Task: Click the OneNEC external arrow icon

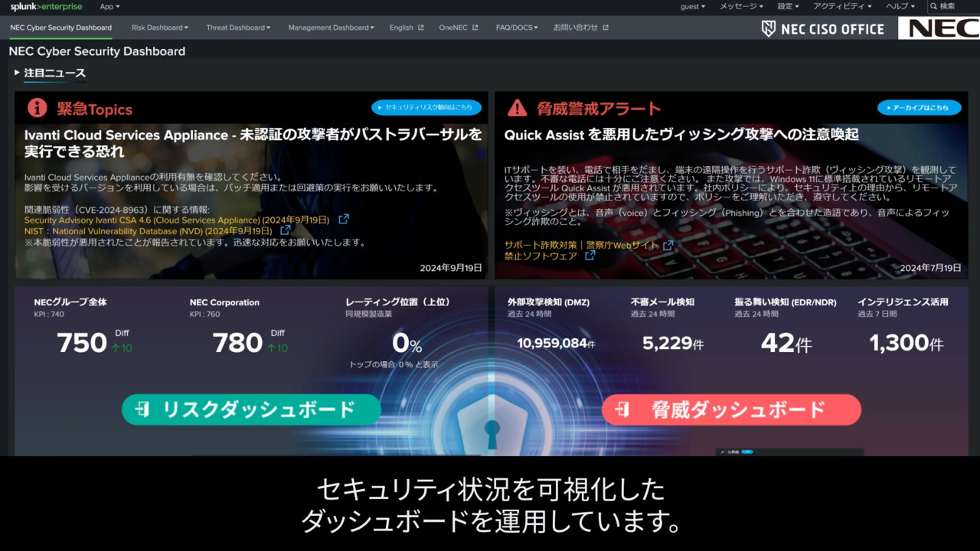Action: pyautogui.click(x=475, y=28)
